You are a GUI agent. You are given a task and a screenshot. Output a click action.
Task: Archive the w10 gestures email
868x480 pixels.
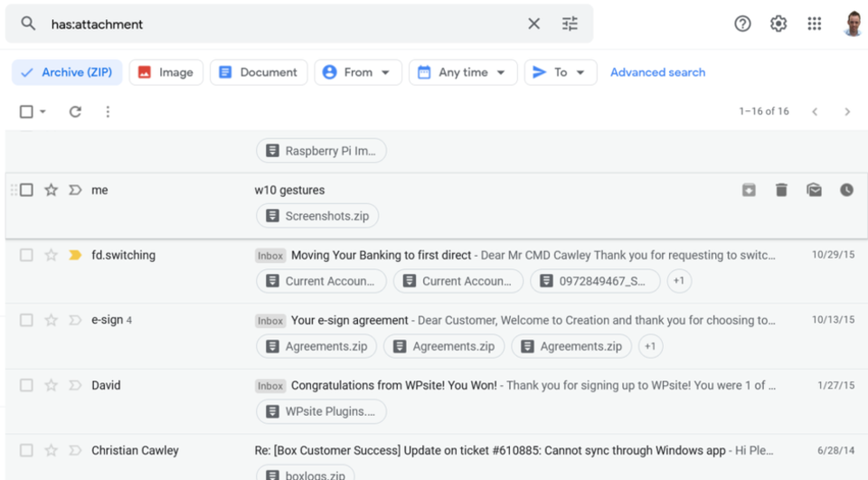(749, 190)
